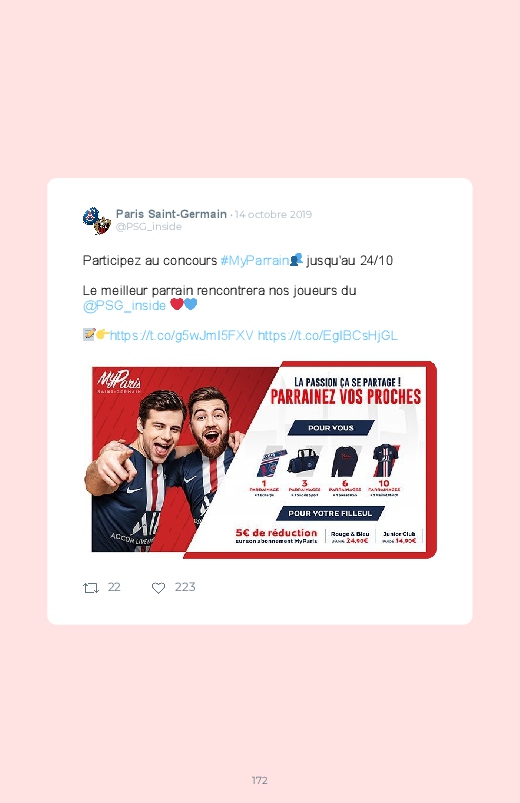Click the @PSG_inside handle under the name
Image resolution: width=520 pixels, height=803 pixels.
(x=149, y=226)
